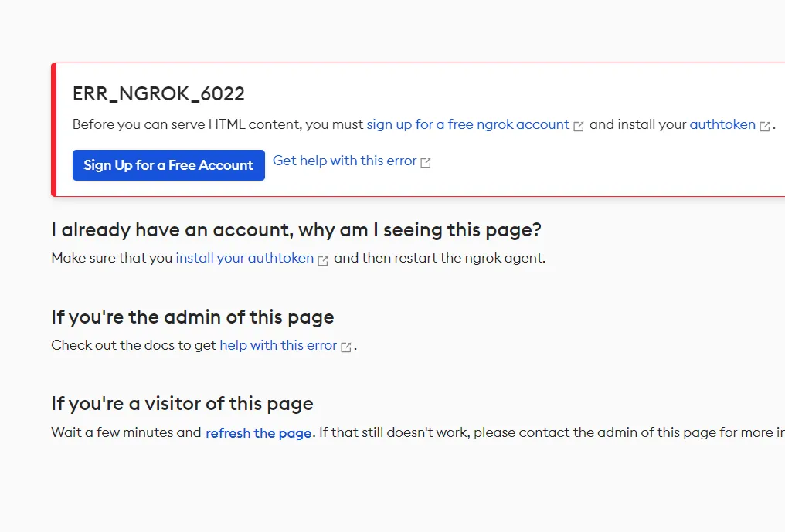Open the authtoken link in error box
This screenshot has height=532, width=785.
[722, 124]
